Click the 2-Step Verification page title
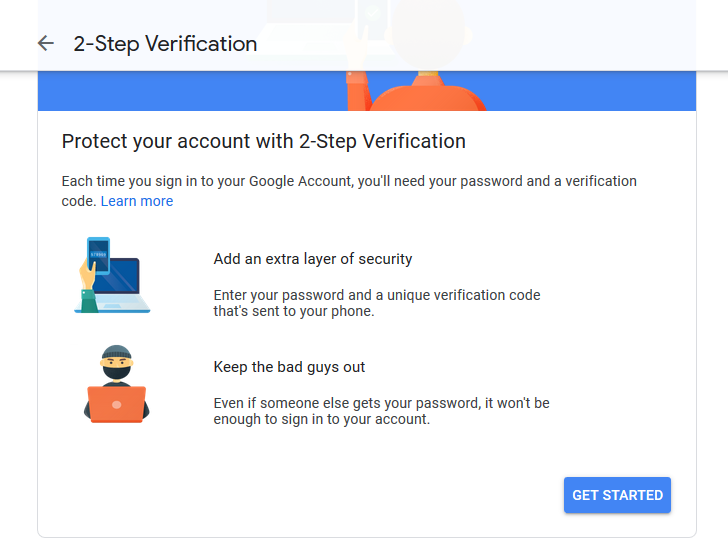This screenshot has height=541, width=728. [x=165, y=44]
